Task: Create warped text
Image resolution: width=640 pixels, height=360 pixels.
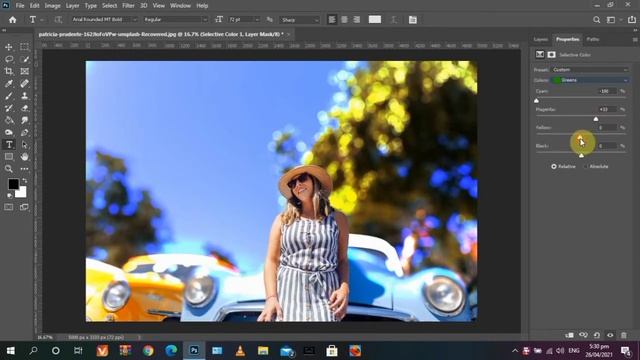Action: 394,20
